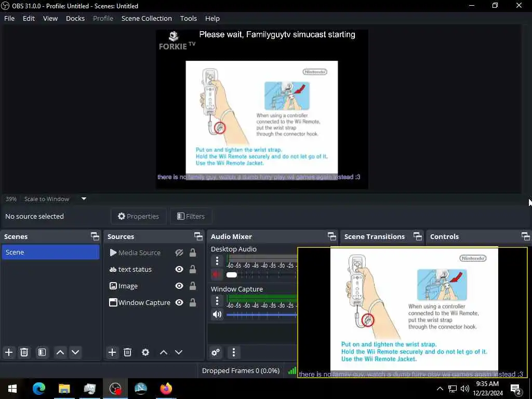
Task: Open scene filters icon in Scenes dock
Action: click(42, 352)
